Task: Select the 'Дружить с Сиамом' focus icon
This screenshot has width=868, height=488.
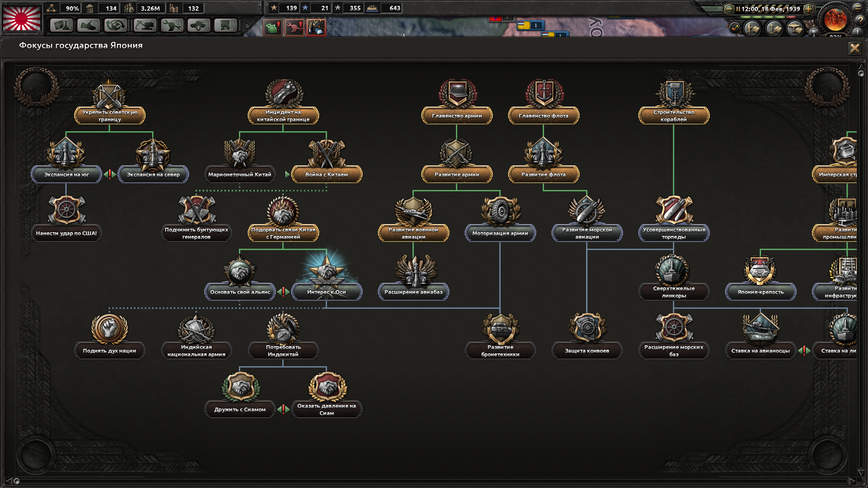Action: point(240,387)
